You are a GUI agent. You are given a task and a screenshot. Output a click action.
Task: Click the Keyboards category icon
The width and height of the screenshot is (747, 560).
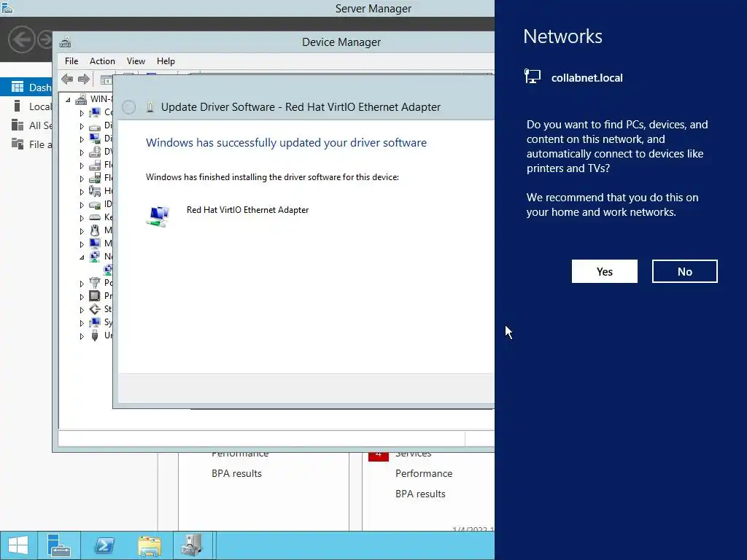tap(95, 217)
